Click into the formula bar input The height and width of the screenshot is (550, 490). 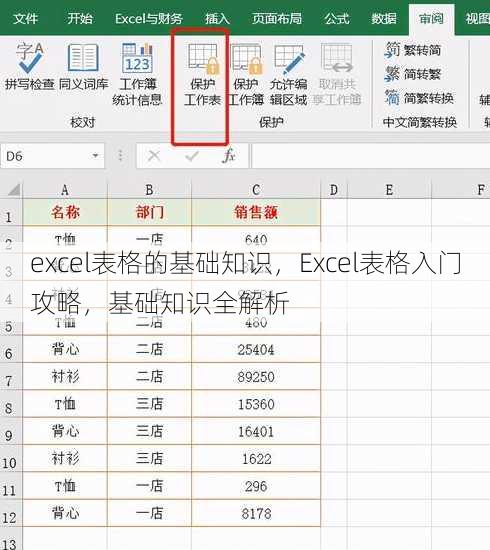pyautogui.click(x=370, y=156)
